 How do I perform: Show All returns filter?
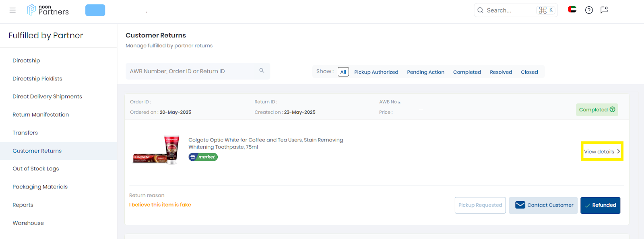343,72
